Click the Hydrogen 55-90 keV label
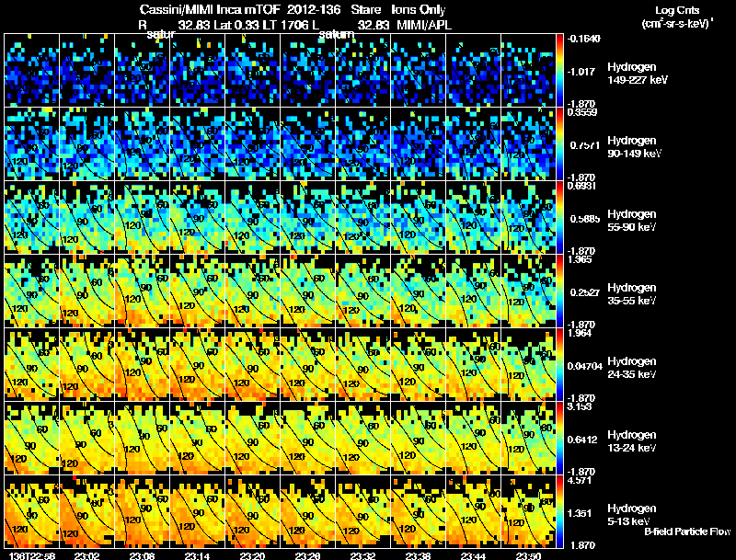This screenshot has width=736, height=560. pos(632,221)
